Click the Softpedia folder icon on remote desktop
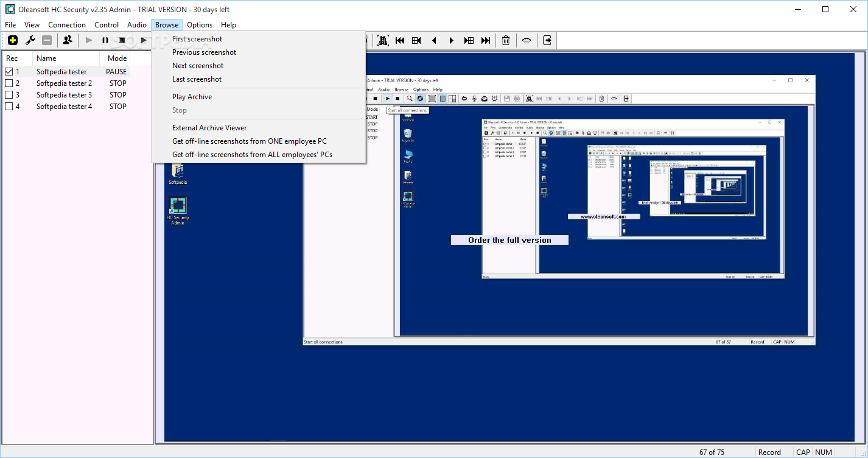 [178, 172]
